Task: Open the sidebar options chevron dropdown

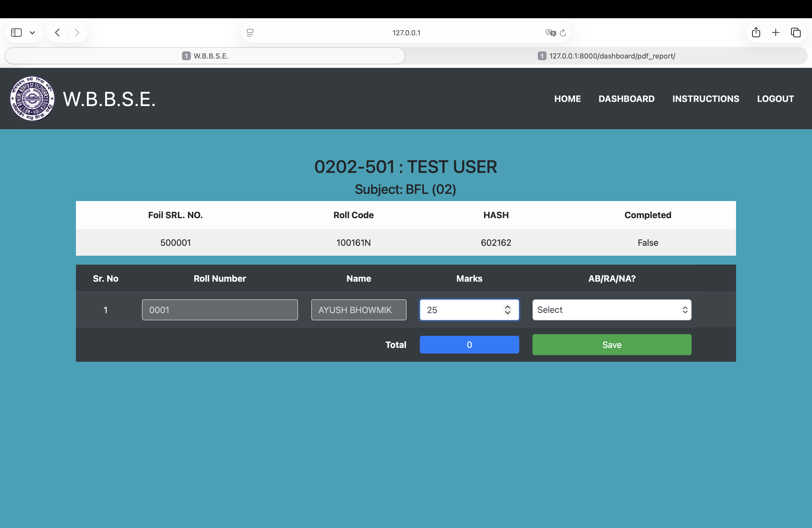Action: click(x=32, y=33)
